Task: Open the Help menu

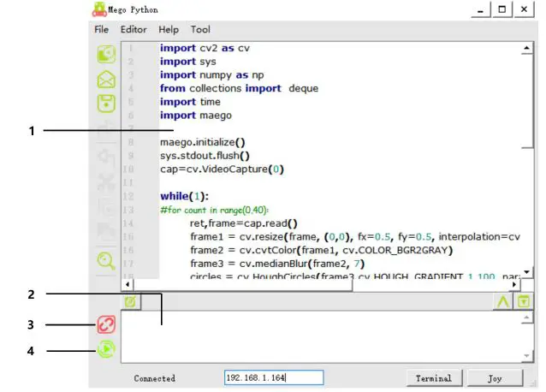Action: coord(169,30)
